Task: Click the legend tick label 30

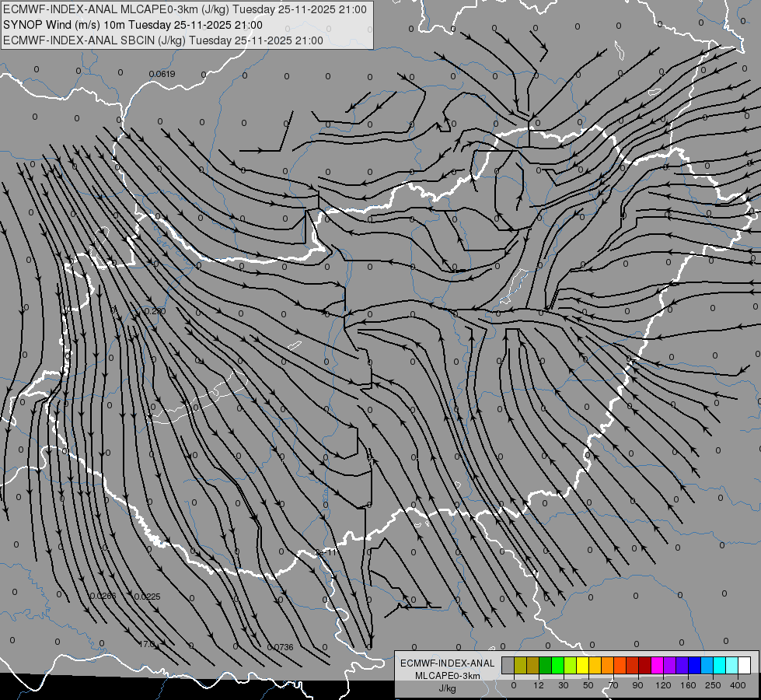Action: pos(563,685)
